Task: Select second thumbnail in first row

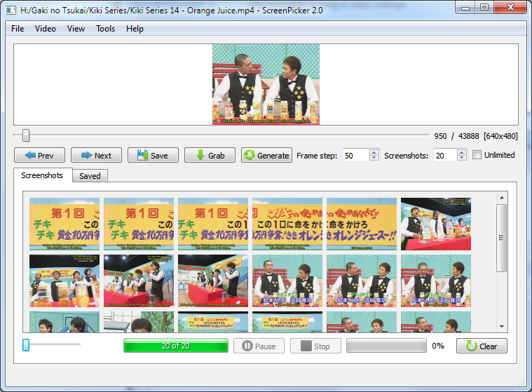Action: point(139,224)
